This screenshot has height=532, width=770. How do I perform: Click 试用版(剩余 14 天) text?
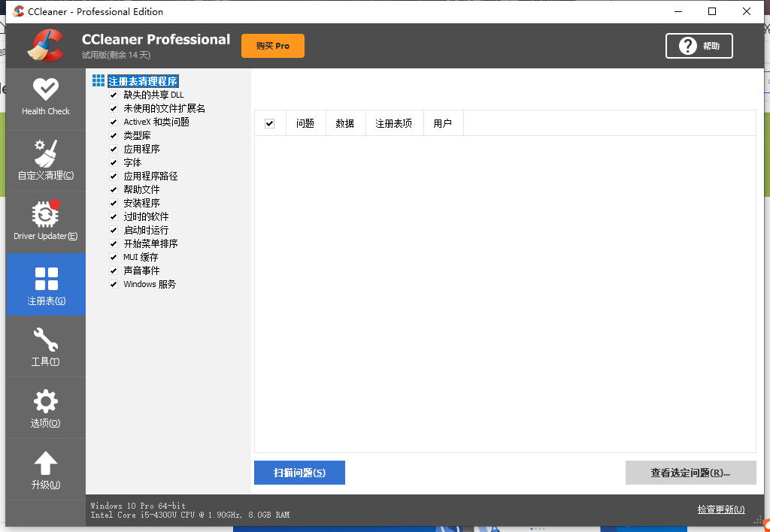coord(116,55)
